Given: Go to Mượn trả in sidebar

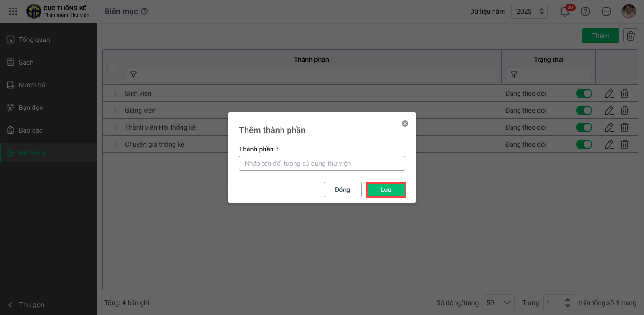Looking at the screenshot, I should (x=32, y=85).
